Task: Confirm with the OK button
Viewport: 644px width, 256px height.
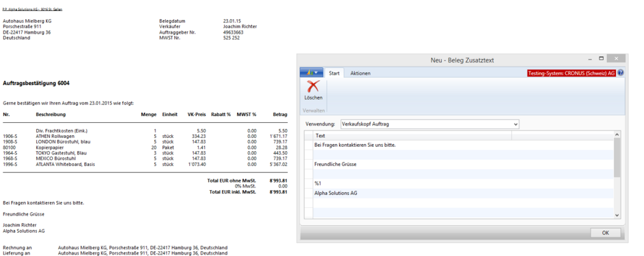Action: click(606, 233)
